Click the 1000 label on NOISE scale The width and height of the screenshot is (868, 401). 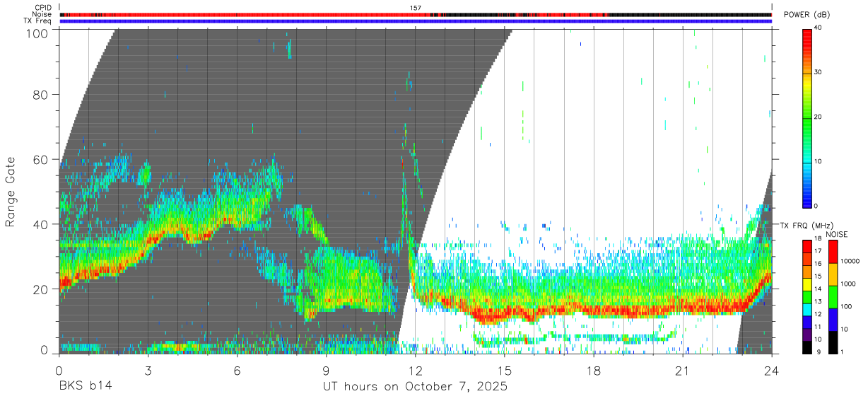tap(848, 284)
